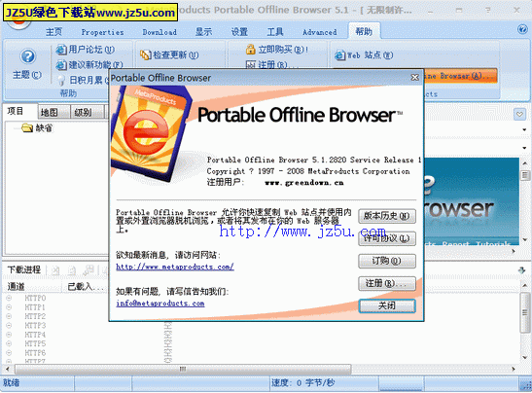The width and height of the screenshot is (532, 393).
Task: Switch to the 主页 ribbon tab
Action: click(53, 32)
